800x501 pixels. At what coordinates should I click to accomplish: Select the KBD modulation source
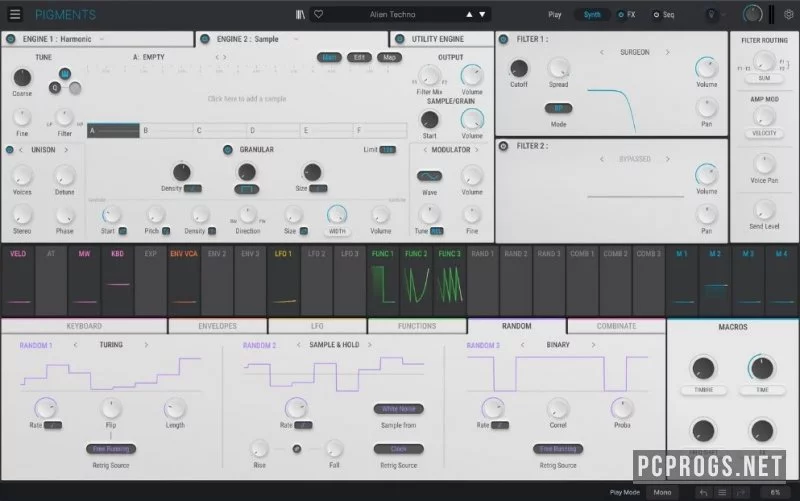(x=117, y=280)
